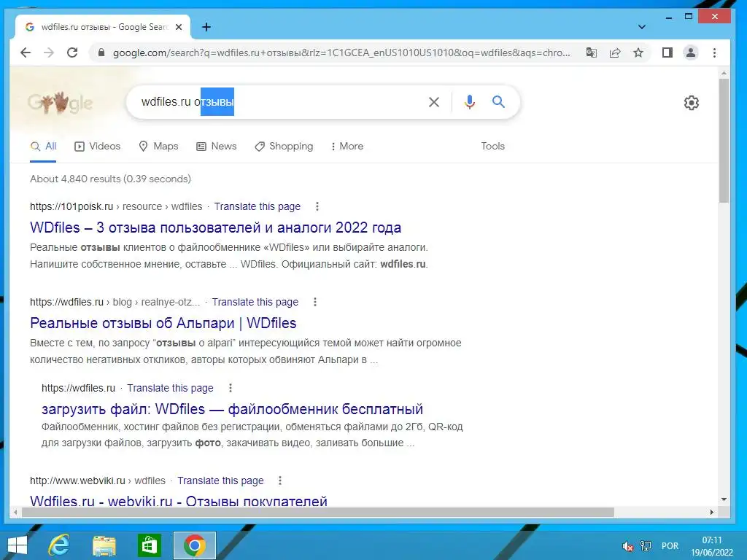This screenshot has width=747, height=560.
Task: Open Реальные отзывы об Альпари result
Action: pos(163,323)
